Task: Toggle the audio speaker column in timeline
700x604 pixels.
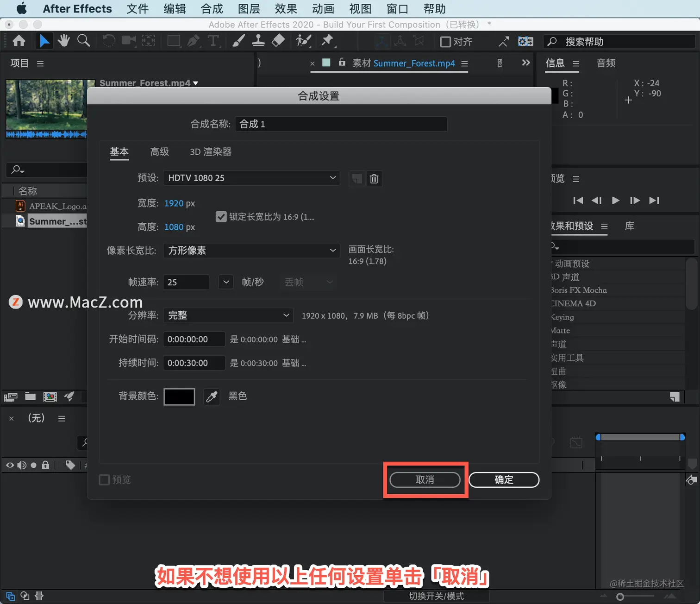Action: [22, 465]
